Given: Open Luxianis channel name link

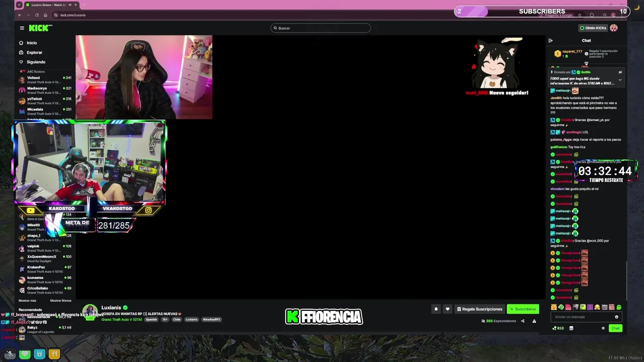Looking at the screenshot, I should click(x=111, y=308).
